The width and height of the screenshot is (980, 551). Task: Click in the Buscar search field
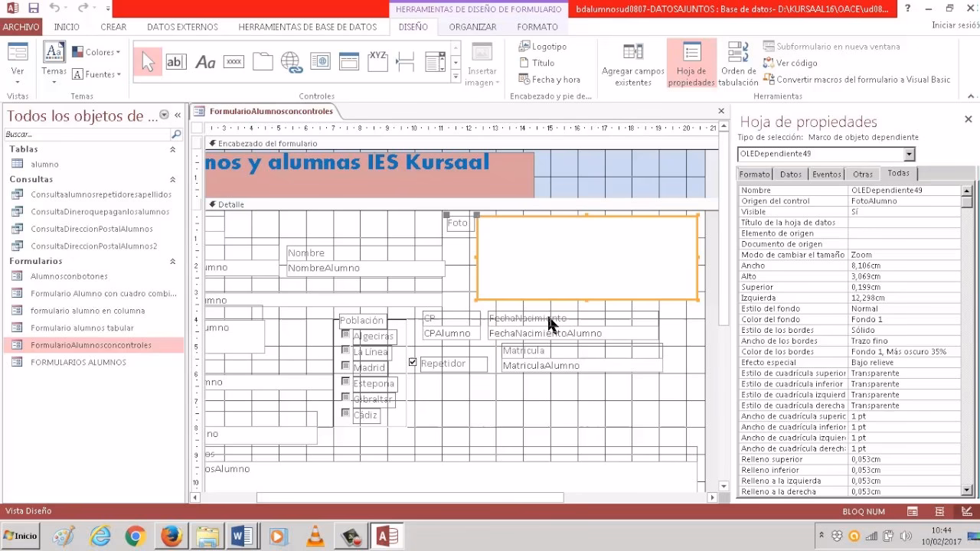pos(88,134)
